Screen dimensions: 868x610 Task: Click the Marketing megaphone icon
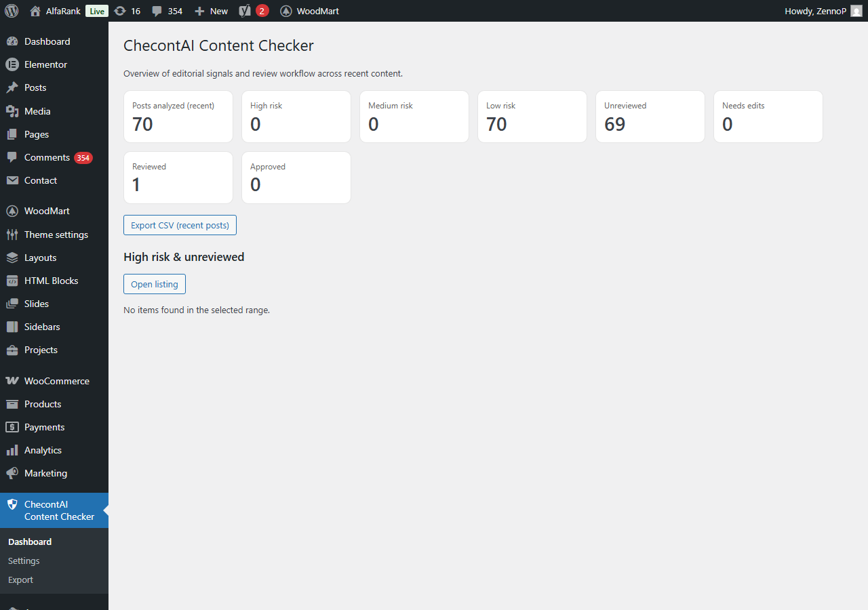(12, 473)
